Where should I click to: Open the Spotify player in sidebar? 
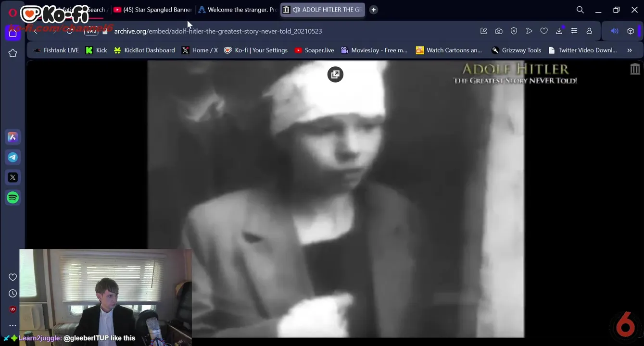[13, 198]
